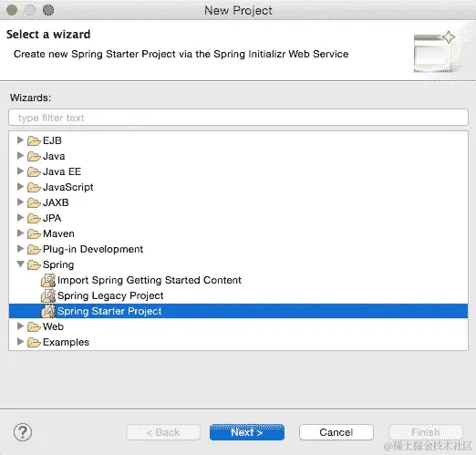Select the Java EE label

62,171
